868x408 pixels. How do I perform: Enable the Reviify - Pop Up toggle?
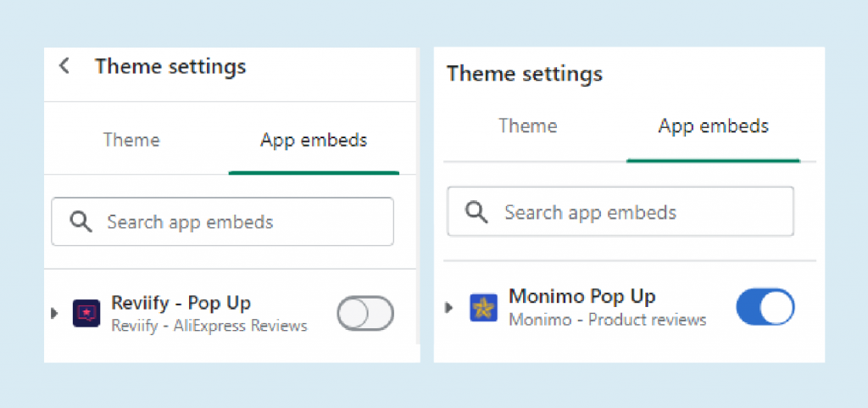[365, 313]
